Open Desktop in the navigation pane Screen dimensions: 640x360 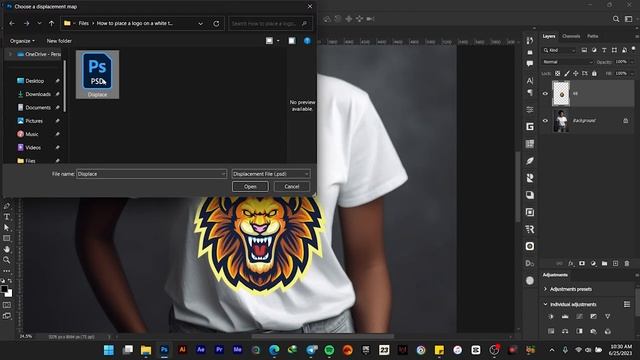tap(35, 81)
